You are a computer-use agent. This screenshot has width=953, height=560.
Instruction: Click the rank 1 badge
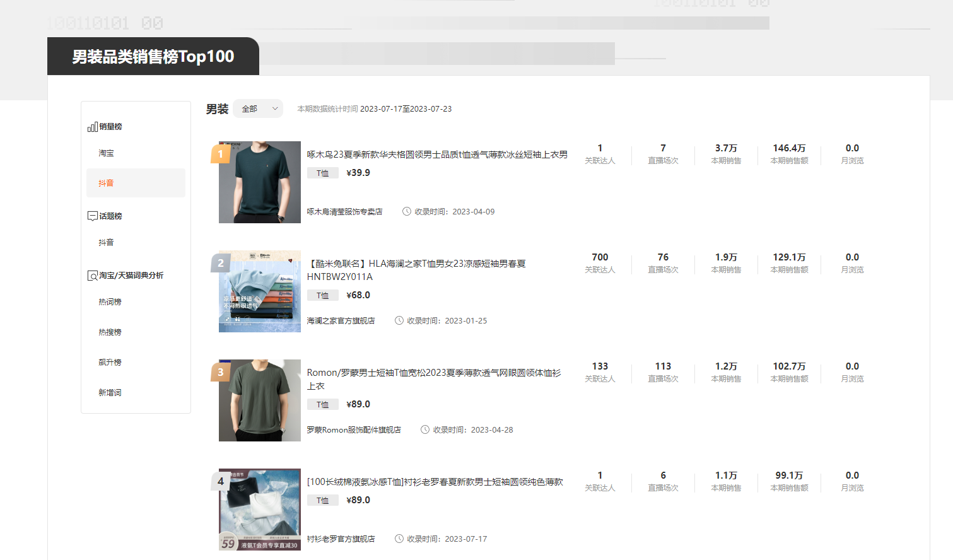tap(220, 154)
